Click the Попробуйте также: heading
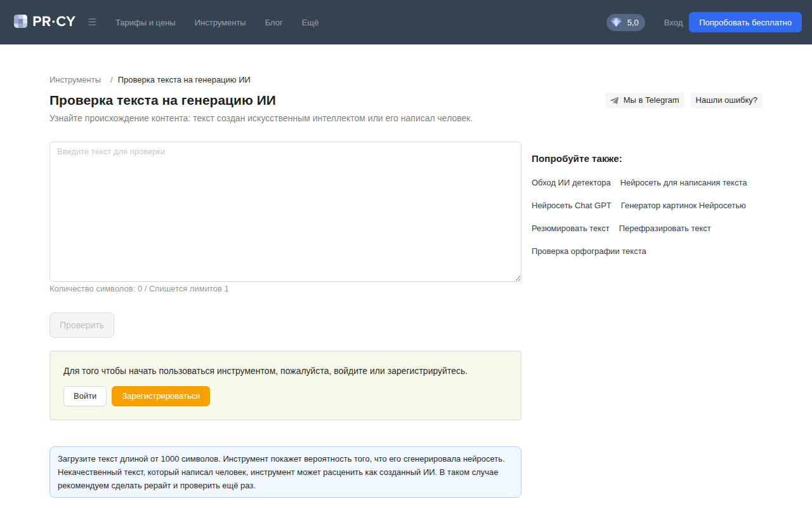 click(x=577, y=159)
